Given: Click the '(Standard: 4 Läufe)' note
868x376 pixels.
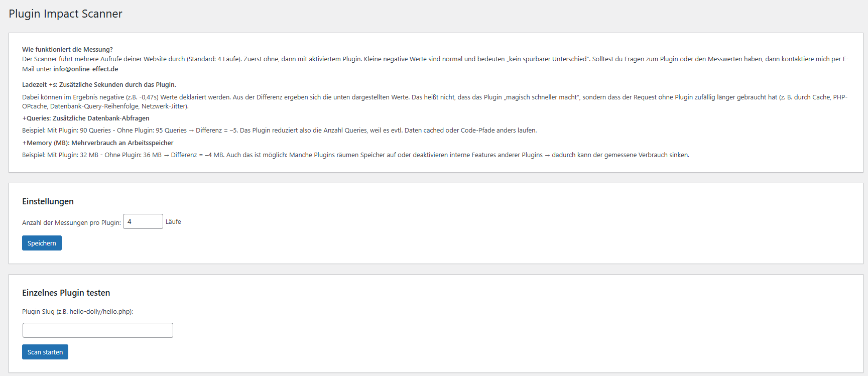Looking at the screenshot, I should [214, 59].
